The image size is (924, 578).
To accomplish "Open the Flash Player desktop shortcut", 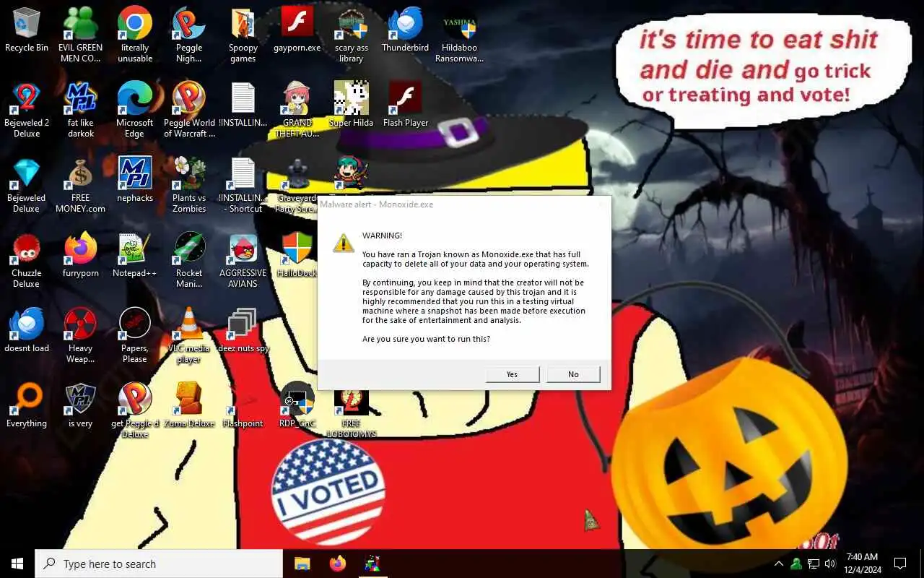I will point(406,105).
